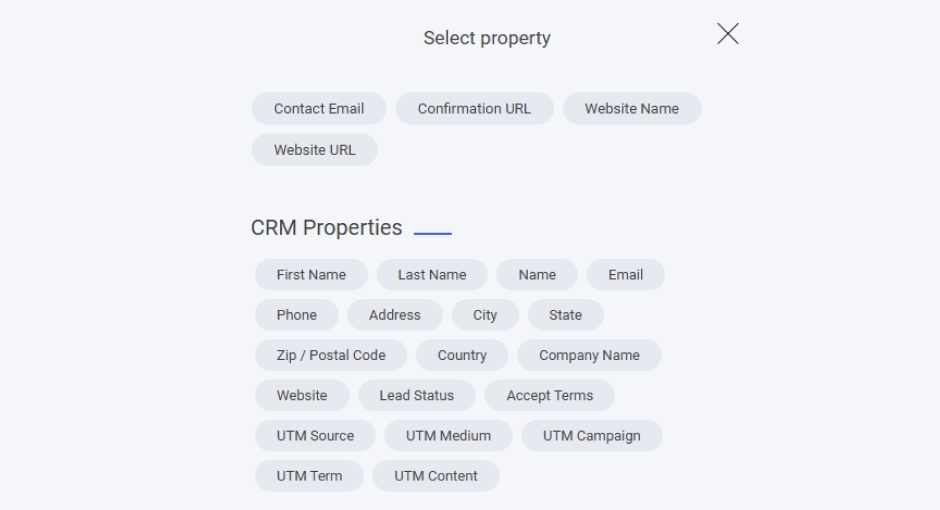This screenshot has height=510, width=940.
Task: Select the Lead Status property
Action: [416, 395]
